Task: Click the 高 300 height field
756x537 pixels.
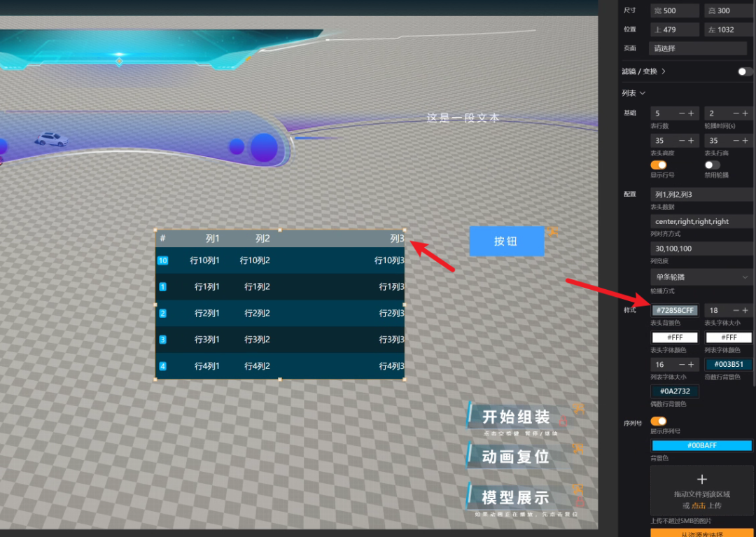Action: 729,11
